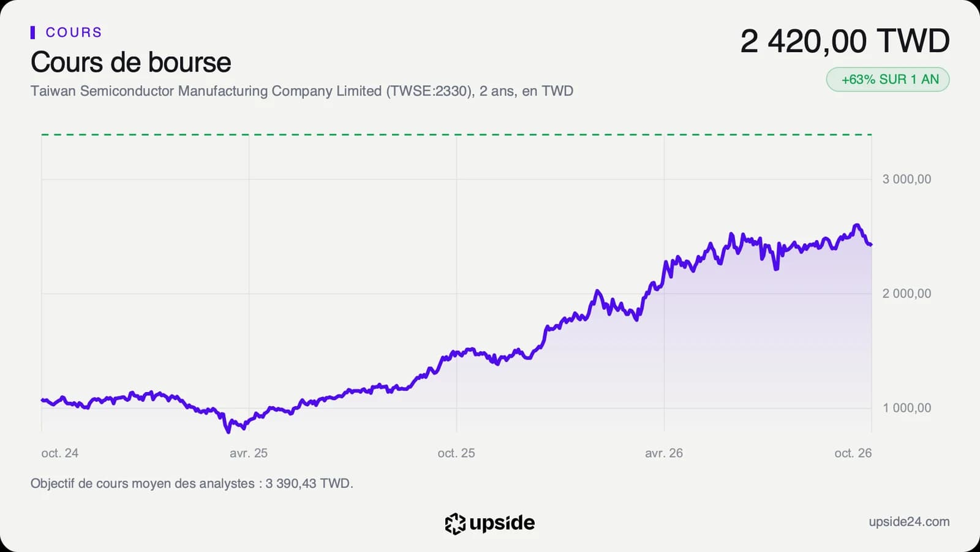980x552 pixels.
Task: Click the 1 000,00 y-axis label
Action: [907, 408]
